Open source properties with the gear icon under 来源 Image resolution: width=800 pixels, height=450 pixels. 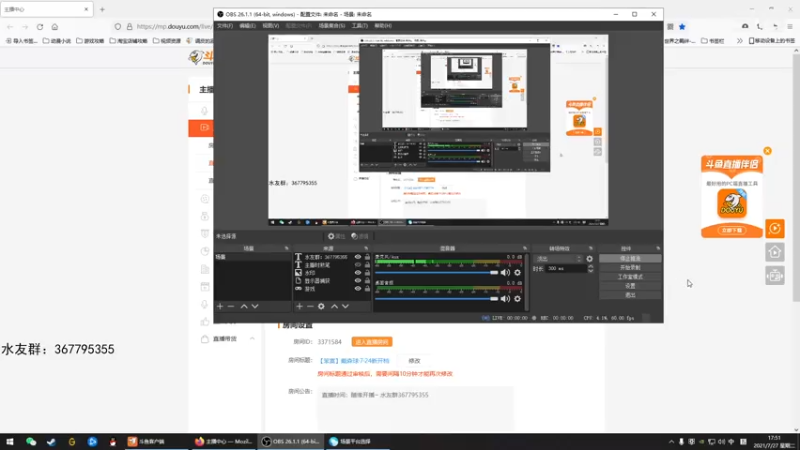[x=321, y=306]
